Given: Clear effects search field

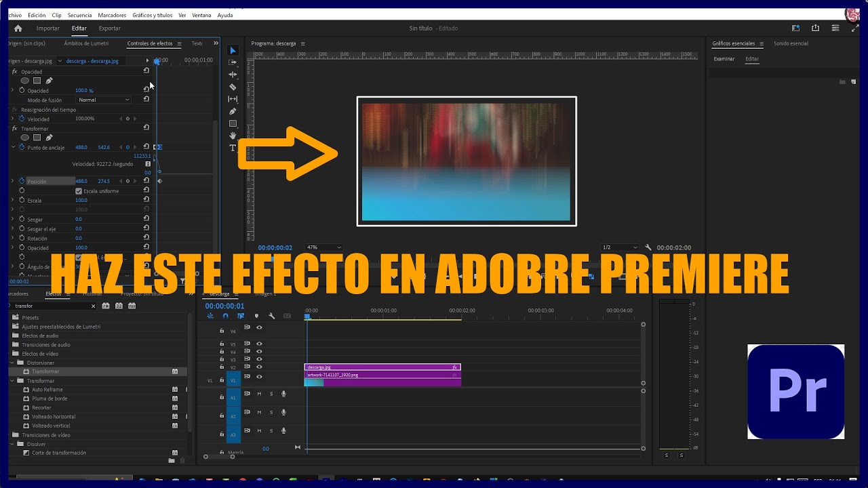Looking at the screenshot, I should click(94, 306).
